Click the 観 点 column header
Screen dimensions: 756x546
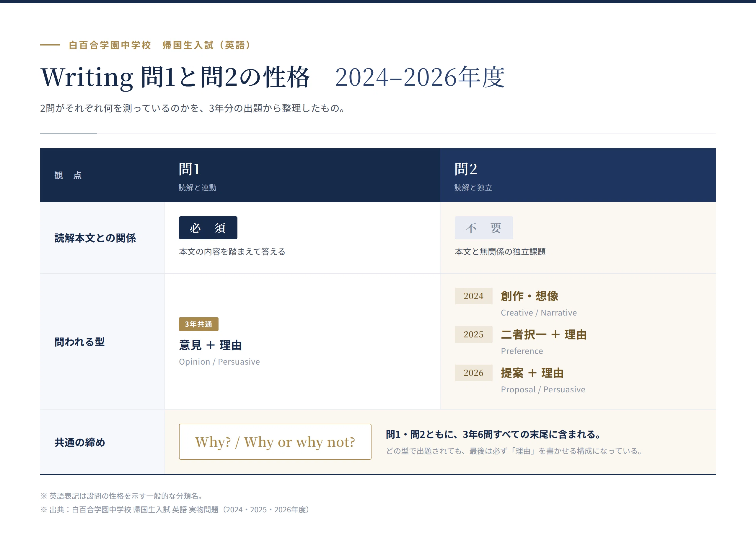coord(68,175)
